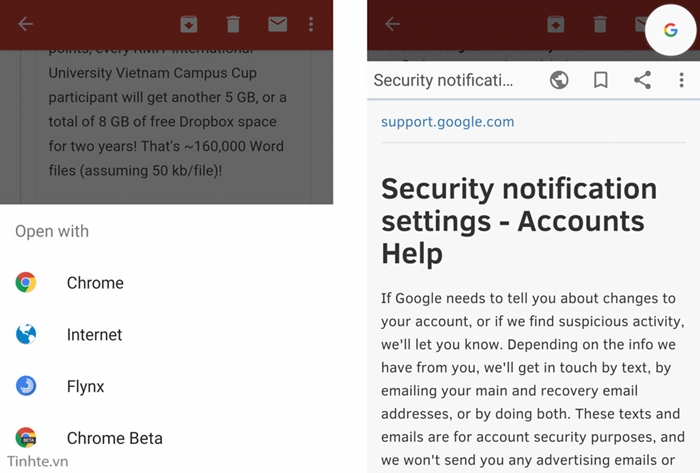Share the page with share icon

(x=642, y=80)
